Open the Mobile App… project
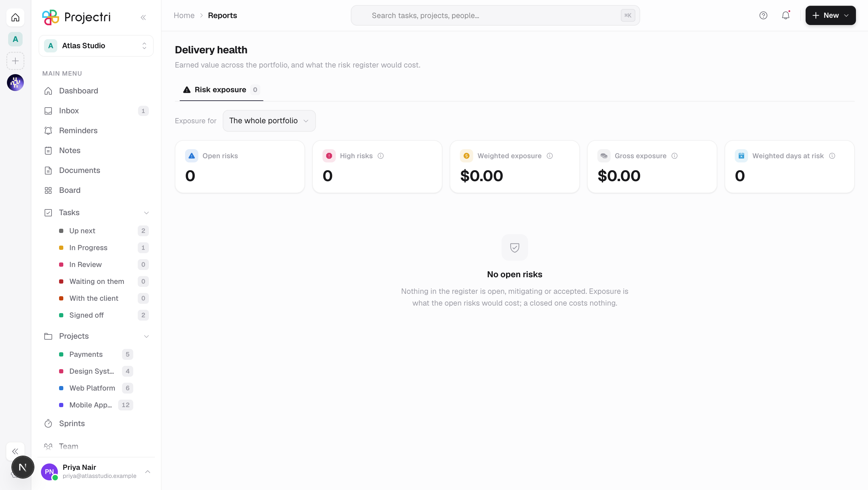This screenshot has height=490, width=868. coord(96,405)
